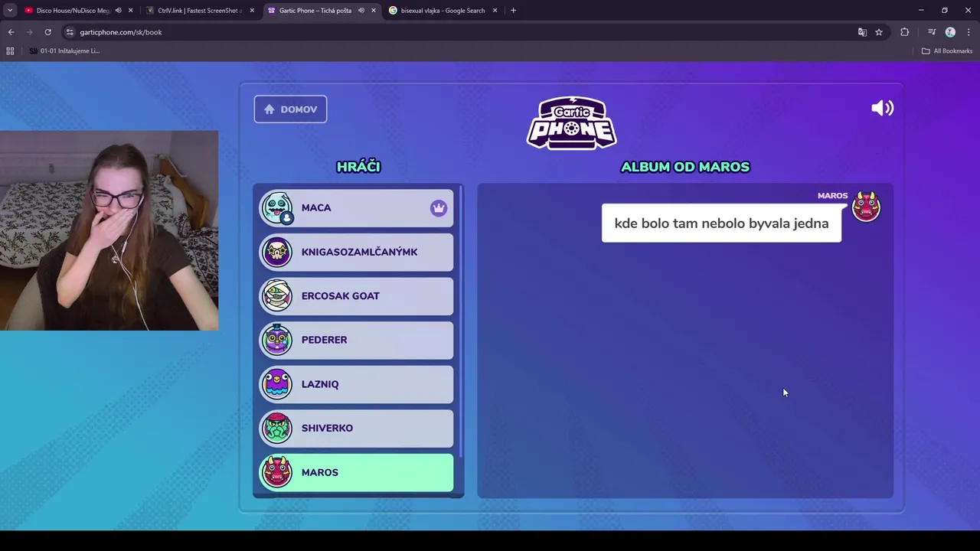Select player SHIVERKO
The width and height of the screenshot is (980, 551).
coord(356,428)
